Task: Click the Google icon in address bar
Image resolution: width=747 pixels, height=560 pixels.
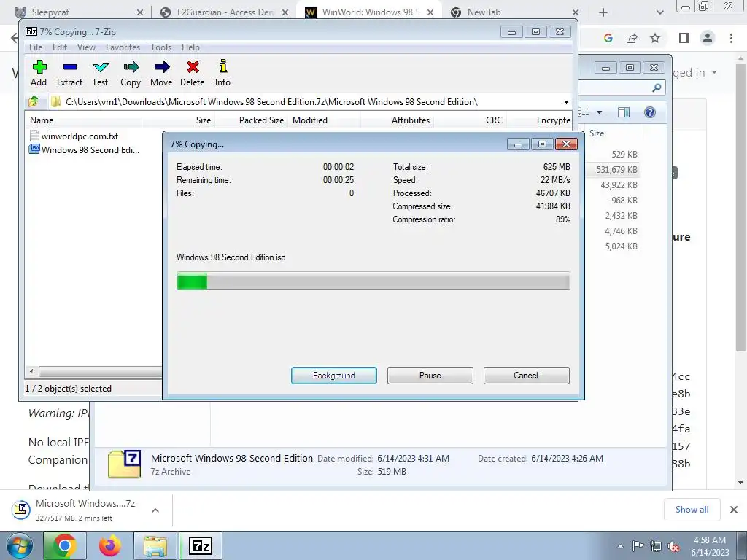Action: coord(608,38)
